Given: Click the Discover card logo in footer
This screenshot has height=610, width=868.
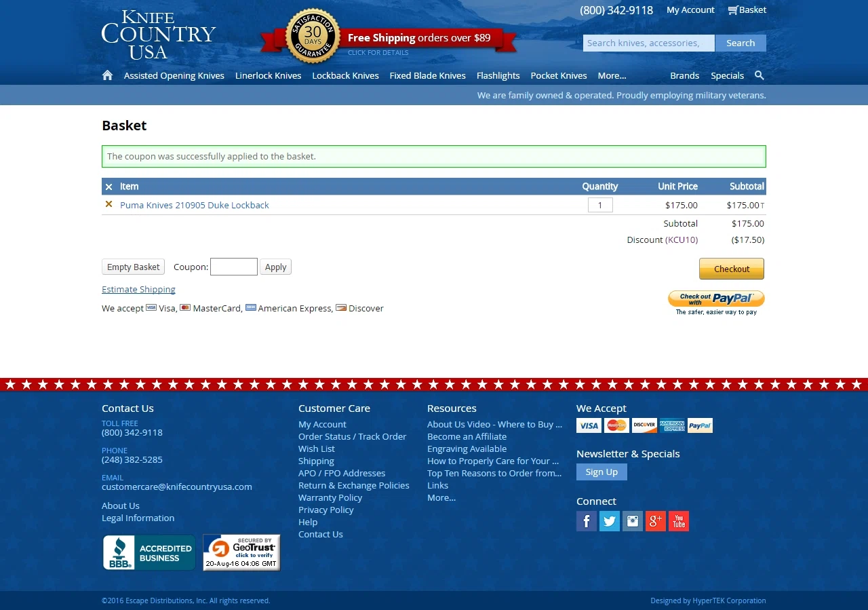Looking at the screenshot, I should click(x=644, y=425).
